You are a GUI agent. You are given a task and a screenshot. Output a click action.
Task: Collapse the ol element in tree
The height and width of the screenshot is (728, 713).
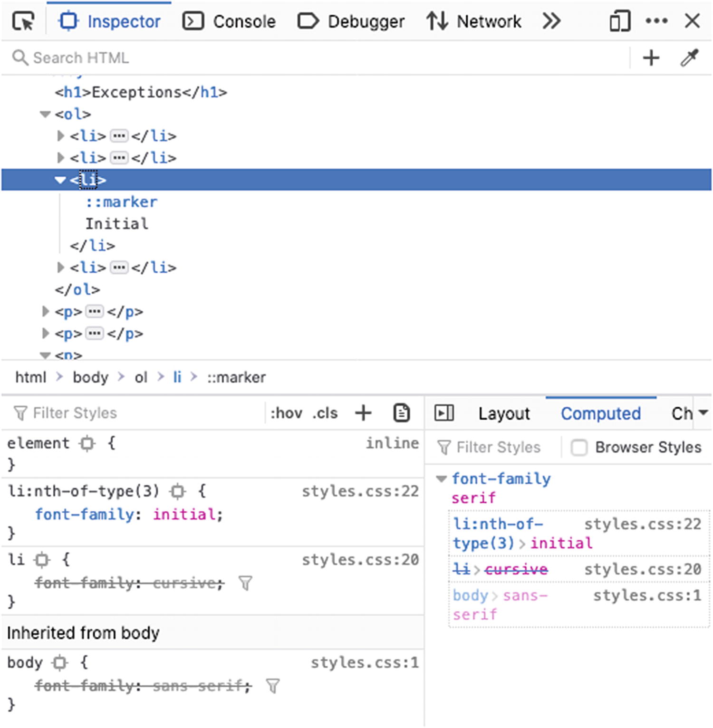click(x=45, y=114)
